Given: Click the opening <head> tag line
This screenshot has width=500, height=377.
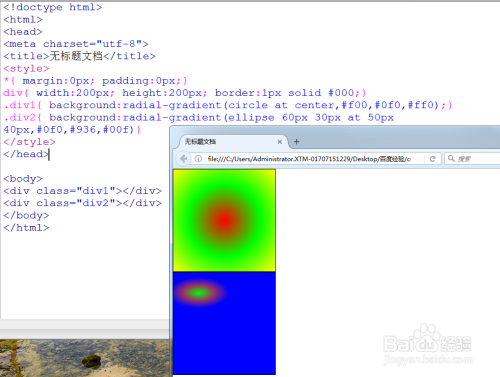Looking at the screenshot, I should 23,32.
